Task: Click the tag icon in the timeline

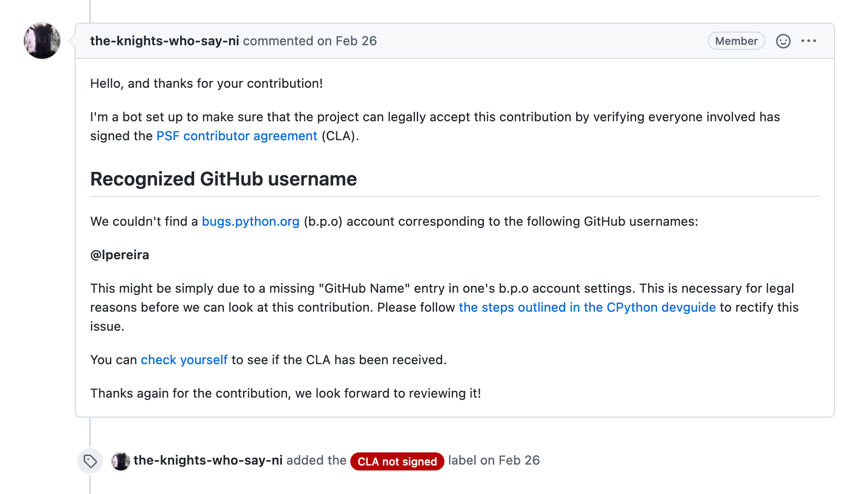Action: click(90, 461)
